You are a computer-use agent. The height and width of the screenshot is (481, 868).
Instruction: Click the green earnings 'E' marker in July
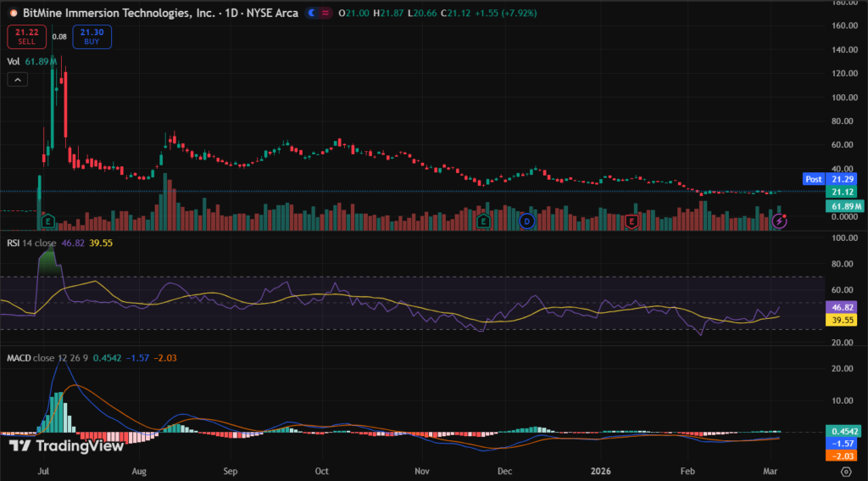pos(49,221)
